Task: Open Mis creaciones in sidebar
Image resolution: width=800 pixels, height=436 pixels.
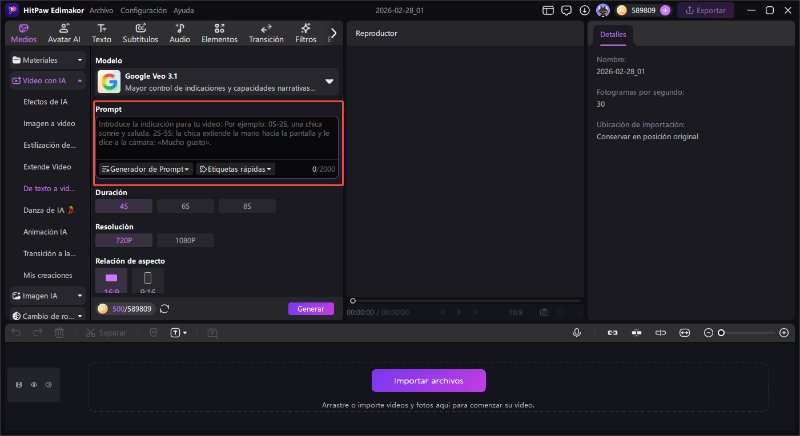Action: (x=48, y=275)
